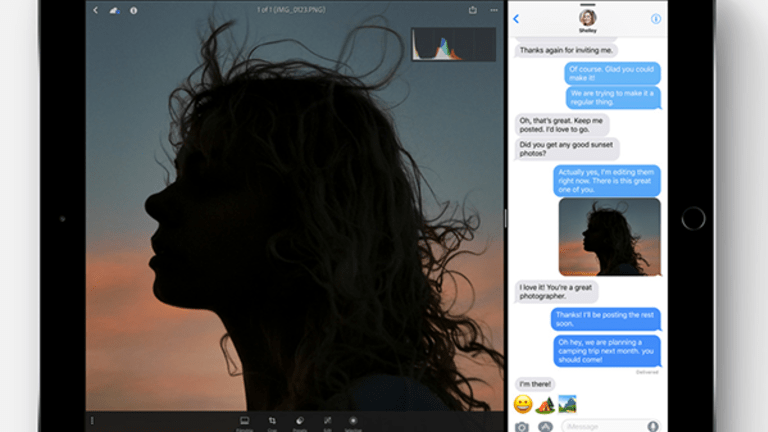Show photo info in Lightroom
This screenshot has width=768, height=432.
(133, 10)
